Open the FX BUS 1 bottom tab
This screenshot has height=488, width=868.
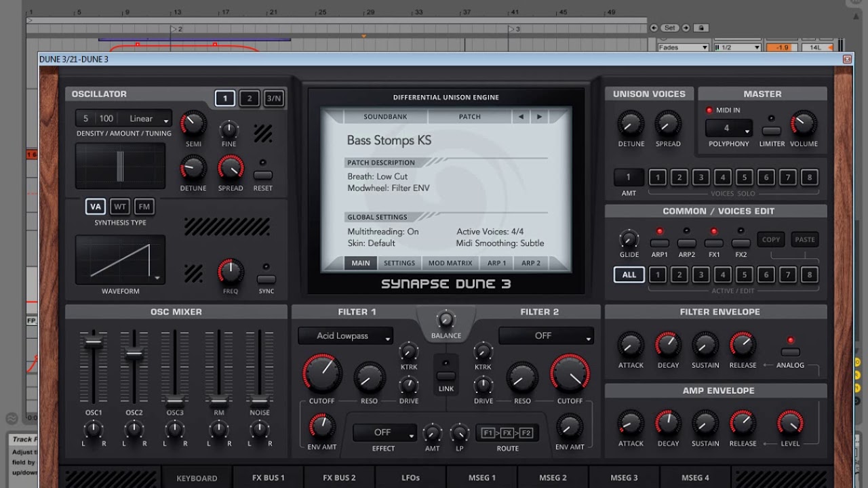269,478
